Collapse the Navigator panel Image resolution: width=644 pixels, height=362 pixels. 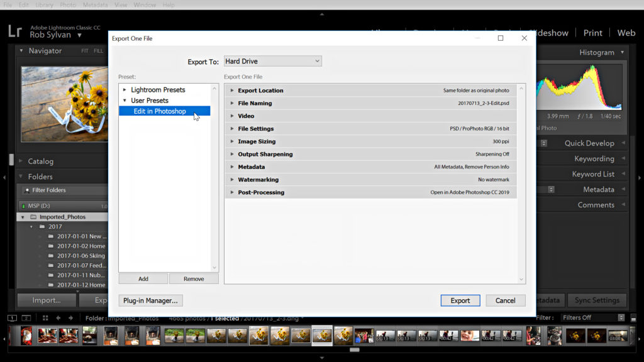coord(21,51)
